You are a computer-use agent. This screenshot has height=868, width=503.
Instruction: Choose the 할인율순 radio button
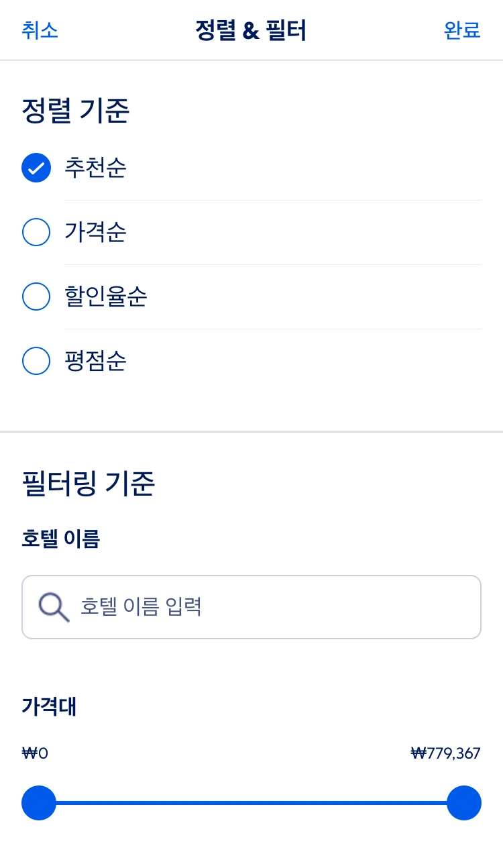36,296
